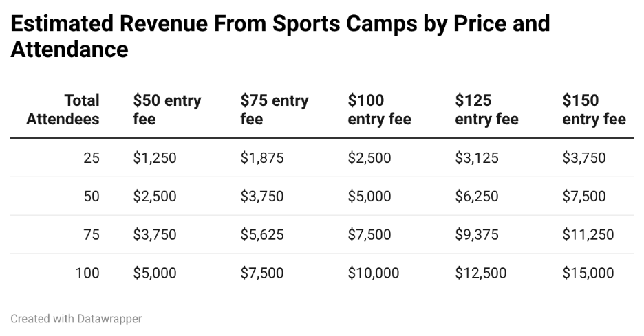The image size is (644, 336).
Task: Click the $10,000 revenue cell
Action: point(374,273)
